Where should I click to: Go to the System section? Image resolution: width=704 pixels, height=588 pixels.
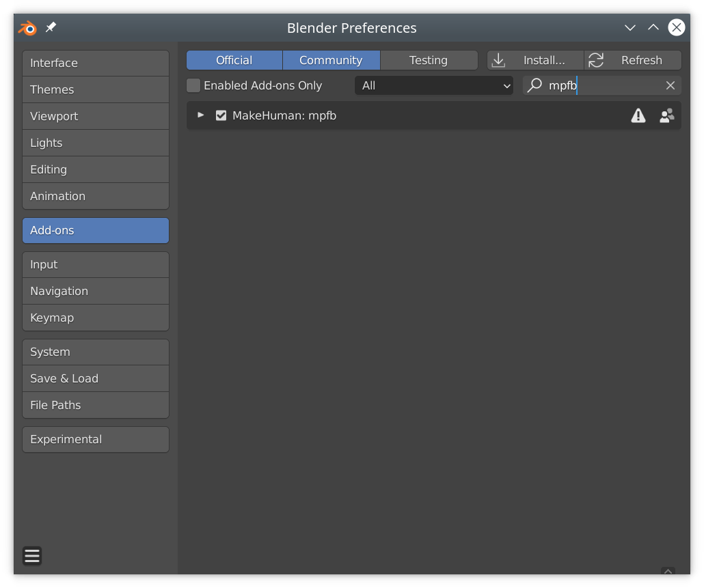96,352
